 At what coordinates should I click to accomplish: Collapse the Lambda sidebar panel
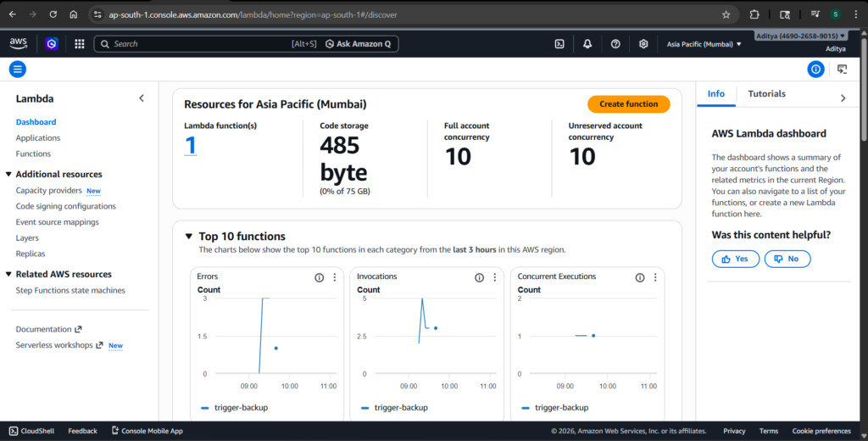142,98
